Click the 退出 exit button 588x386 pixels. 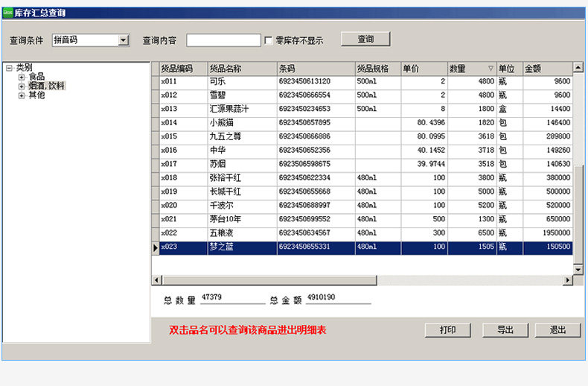(557, 330)
